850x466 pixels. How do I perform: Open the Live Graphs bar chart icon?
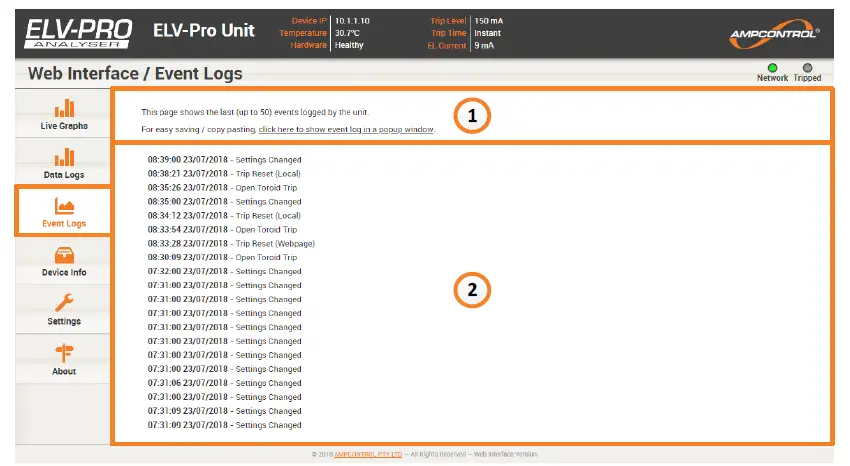[x=64, y=108]
